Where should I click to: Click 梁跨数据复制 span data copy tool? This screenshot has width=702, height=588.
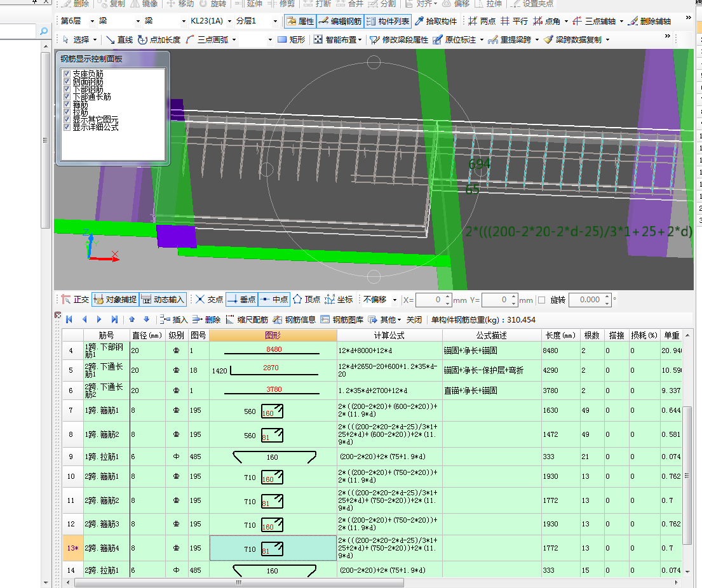pos(572,40)
